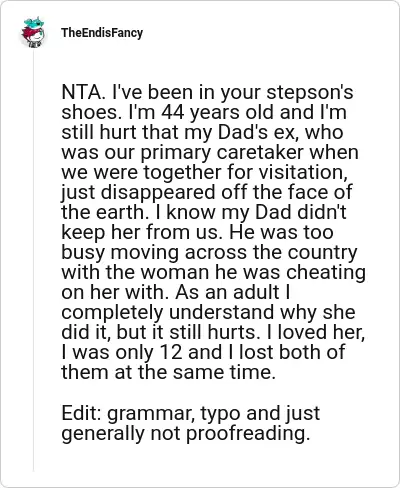Click the words "completely understand why she"
This screenshot has width=400, height=488.
208,312
